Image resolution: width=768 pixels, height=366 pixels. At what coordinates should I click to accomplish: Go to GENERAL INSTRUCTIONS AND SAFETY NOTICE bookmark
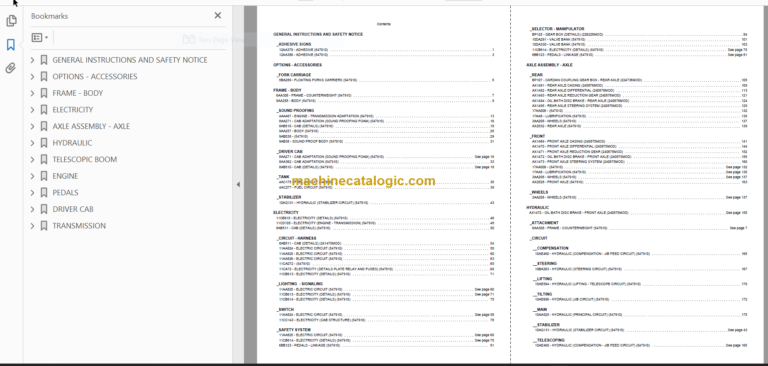point(130,60)
